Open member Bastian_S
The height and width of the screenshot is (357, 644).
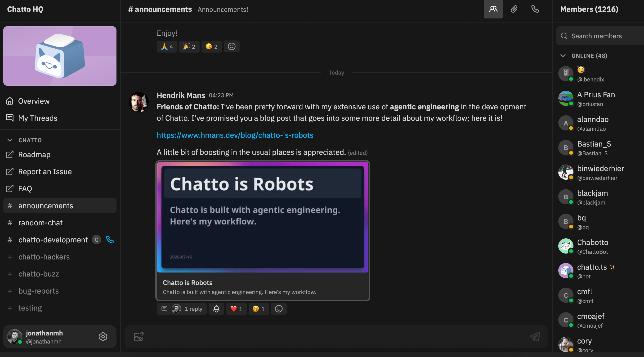coord(600,148)
